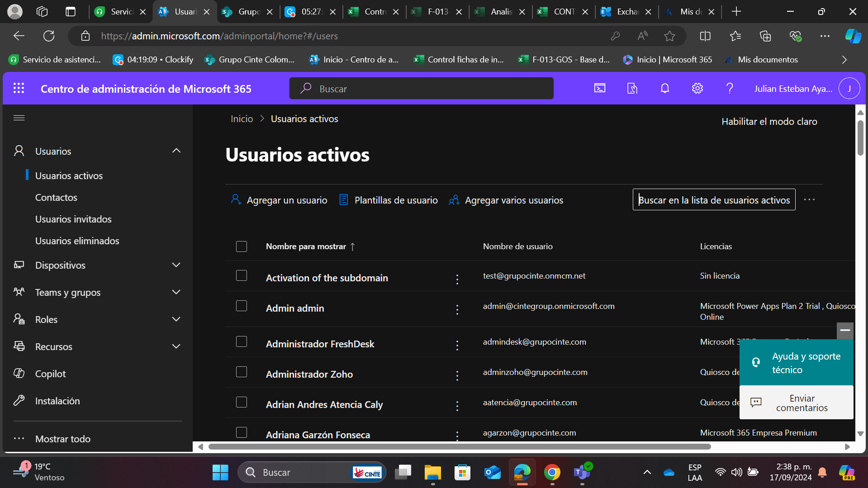Open options for Adrian Andres Atencia Caly
The image size is (868, 488).
(457, 406)
